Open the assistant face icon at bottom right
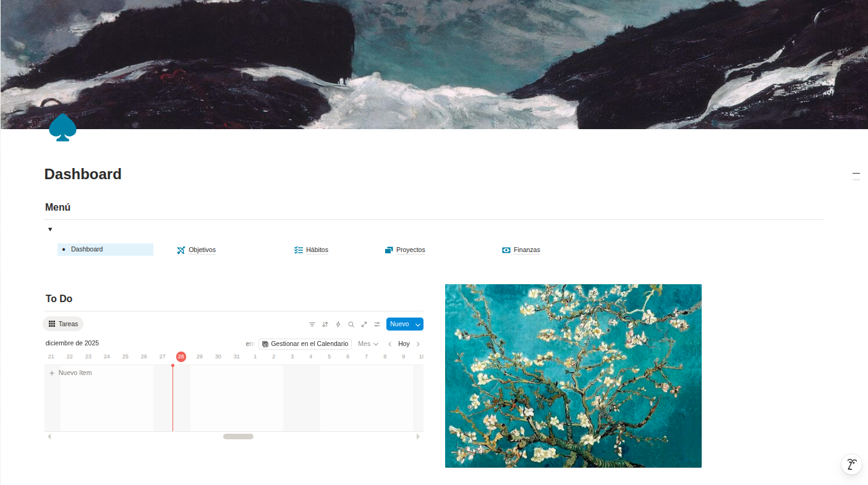This screenshot has height=485, width=868. [x=852, y=465]
